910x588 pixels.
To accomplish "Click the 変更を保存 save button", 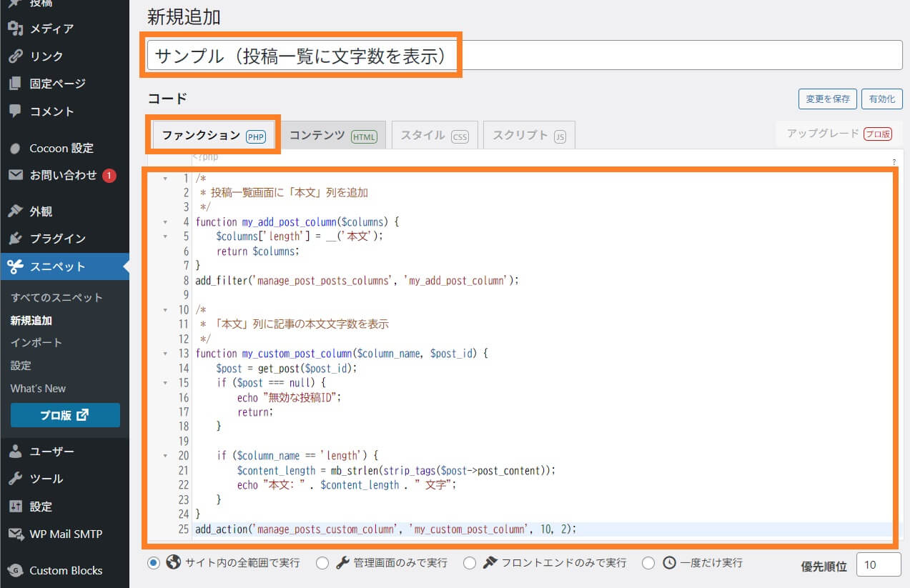I will click(827, 99).
